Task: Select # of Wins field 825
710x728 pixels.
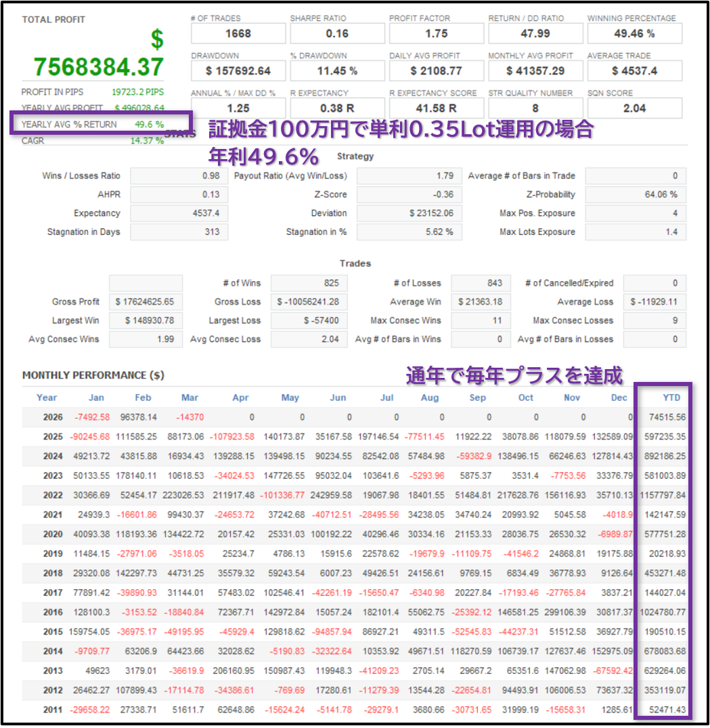Action: coord(309,283)
